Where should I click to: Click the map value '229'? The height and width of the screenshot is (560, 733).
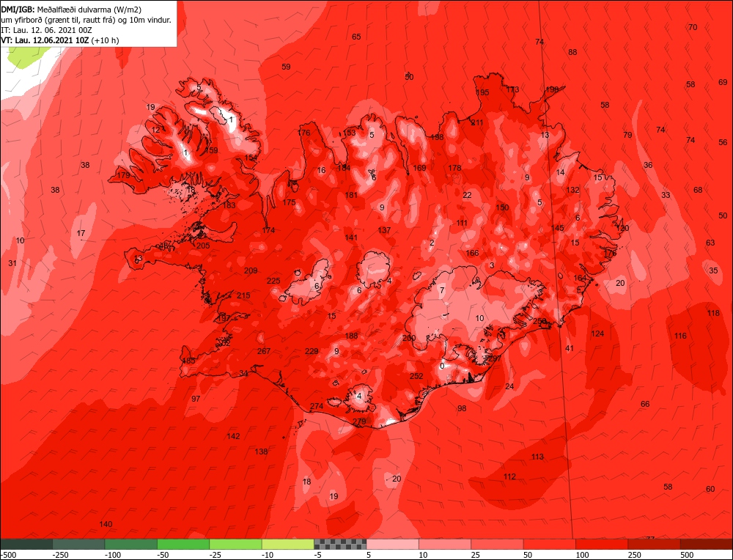point(312,351)
